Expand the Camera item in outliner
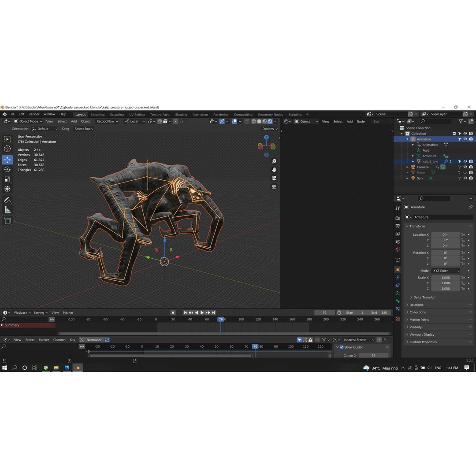The width and height of the screenshot is (476, 476). (x=407, y=167)
